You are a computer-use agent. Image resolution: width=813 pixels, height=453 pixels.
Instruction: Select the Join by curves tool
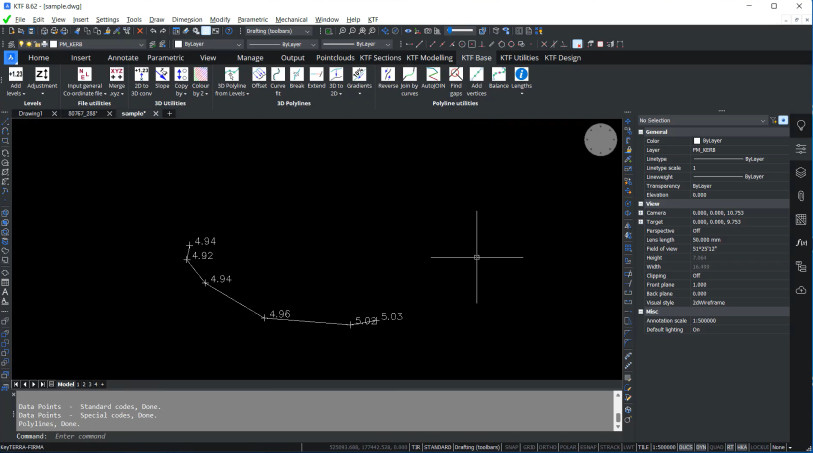click(x=409, y=81)
